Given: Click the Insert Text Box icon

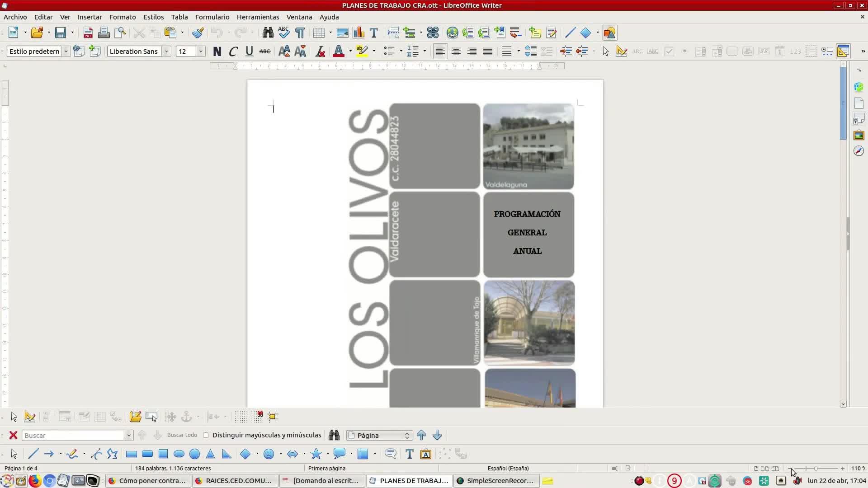Looking at the screenshot, I should [374, 33].
